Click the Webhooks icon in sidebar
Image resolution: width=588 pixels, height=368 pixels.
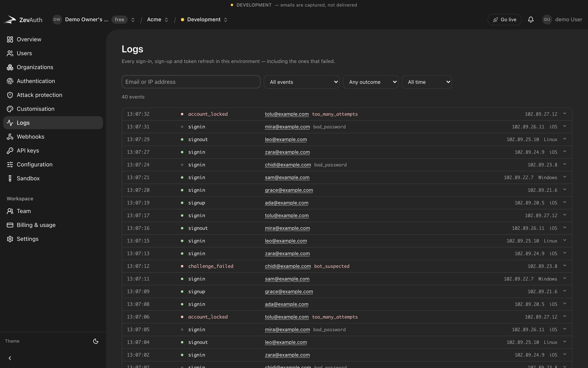tap(10, 137)
